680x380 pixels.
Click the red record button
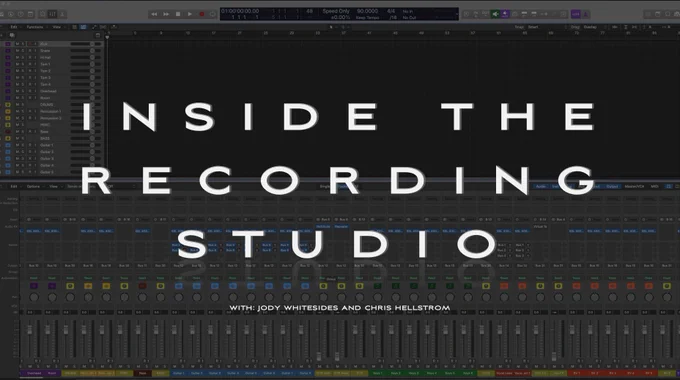[202, 14]
